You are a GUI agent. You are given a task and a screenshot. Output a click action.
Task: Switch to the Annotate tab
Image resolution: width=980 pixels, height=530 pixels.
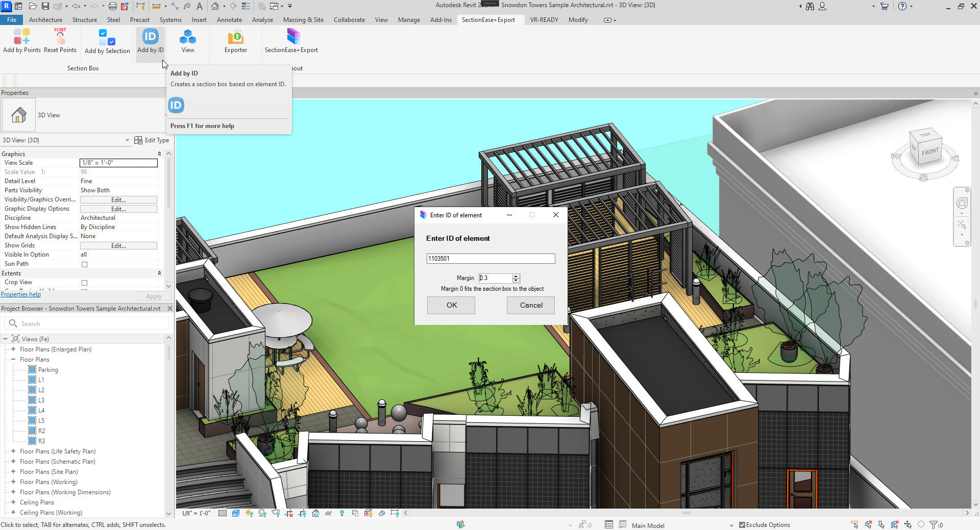click(229, 20)
